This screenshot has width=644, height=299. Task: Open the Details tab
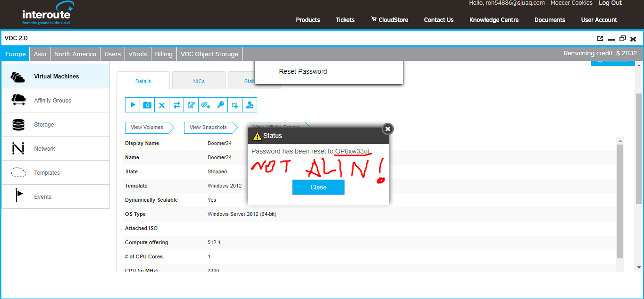point(143,81)
